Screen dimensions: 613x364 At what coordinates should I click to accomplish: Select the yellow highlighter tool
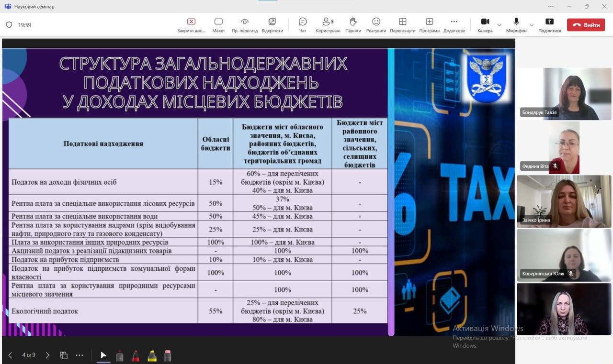pos(152,356)
